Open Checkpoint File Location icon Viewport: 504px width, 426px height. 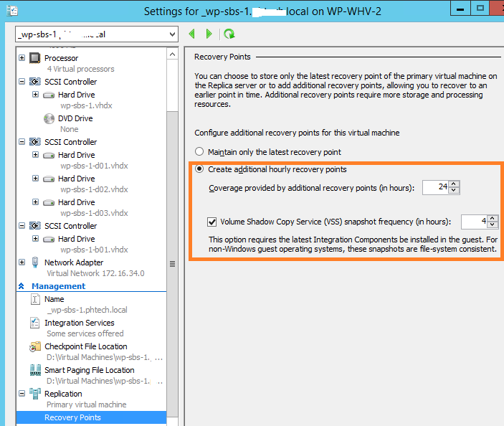(x=35, y=346)
